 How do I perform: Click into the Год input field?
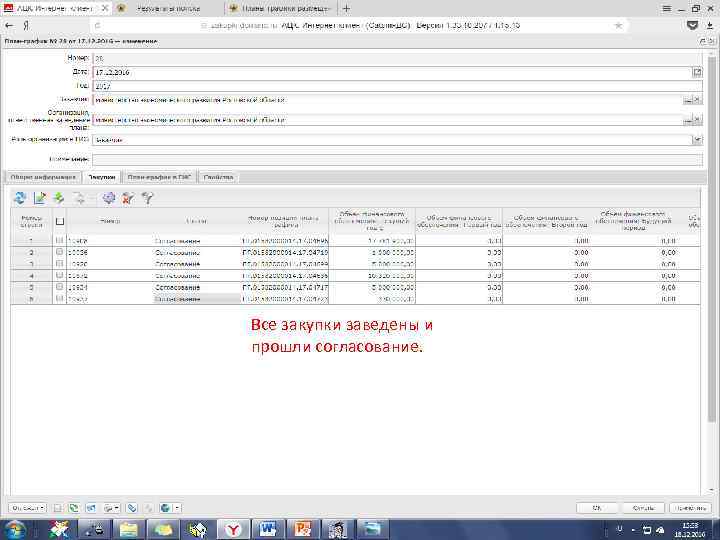397,86
